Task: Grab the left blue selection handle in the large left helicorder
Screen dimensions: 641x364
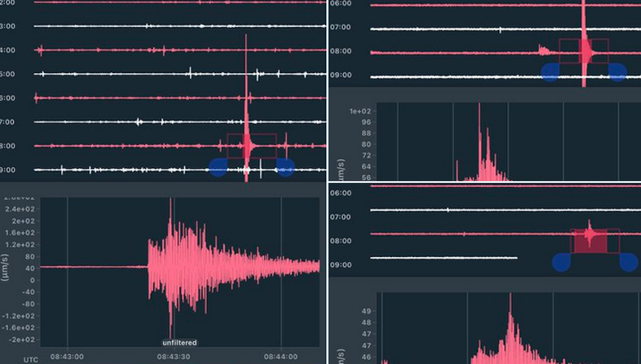Action: 218,167
